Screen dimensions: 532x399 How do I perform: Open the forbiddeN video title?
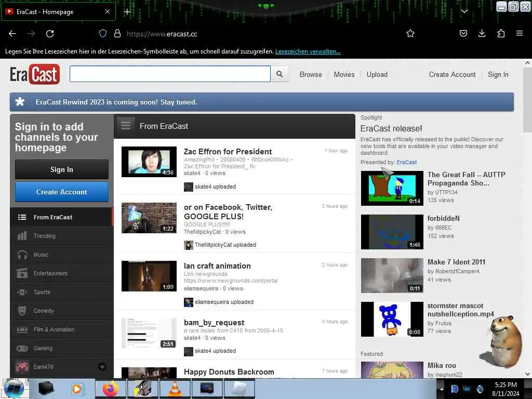point(444,218)
